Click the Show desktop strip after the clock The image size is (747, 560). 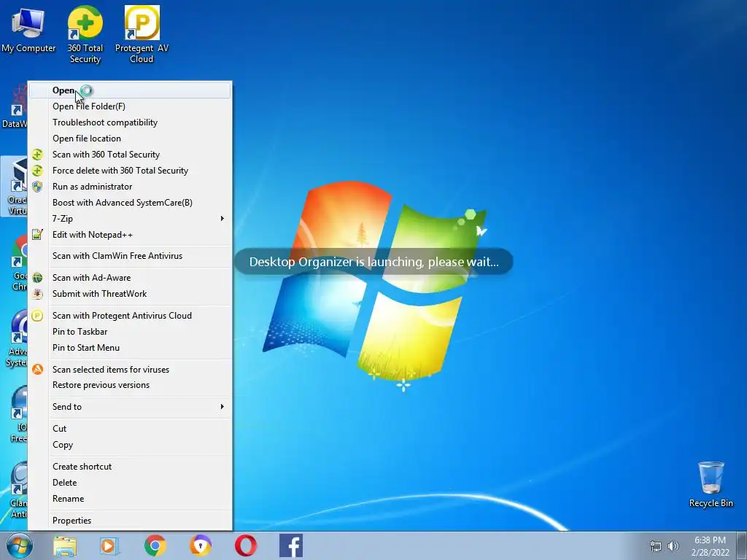coord(741,545)
